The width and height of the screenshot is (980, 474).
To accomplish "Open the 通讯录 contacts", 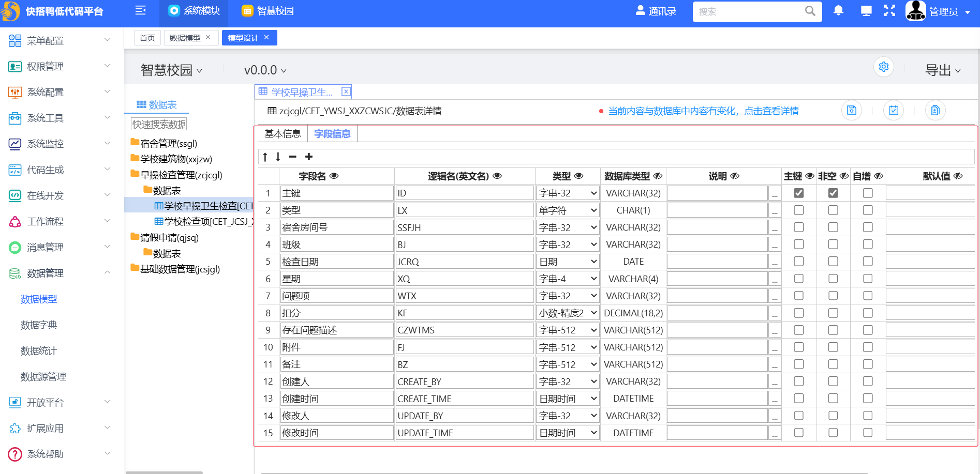I will (656, 11).
